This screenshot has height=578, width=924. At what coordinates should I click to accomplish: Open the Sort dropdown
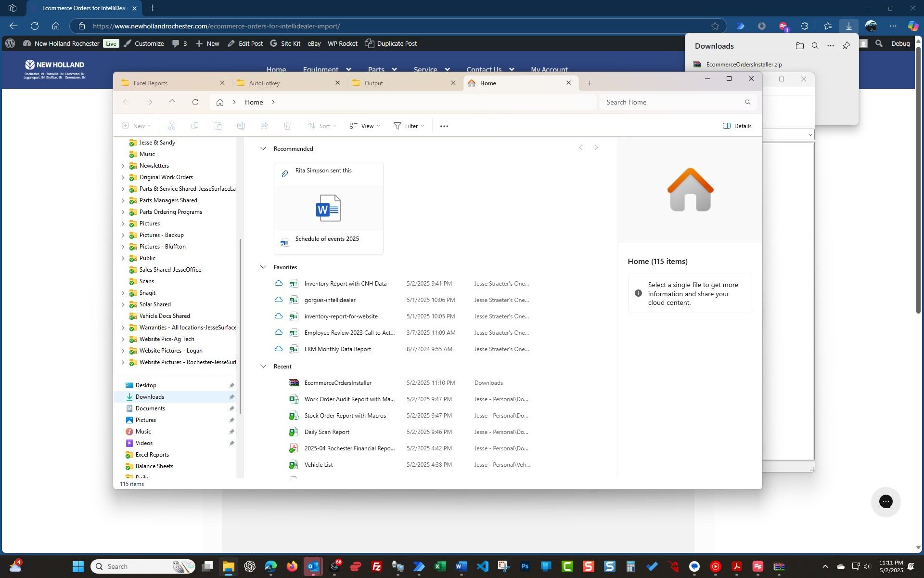pos(322,126)
